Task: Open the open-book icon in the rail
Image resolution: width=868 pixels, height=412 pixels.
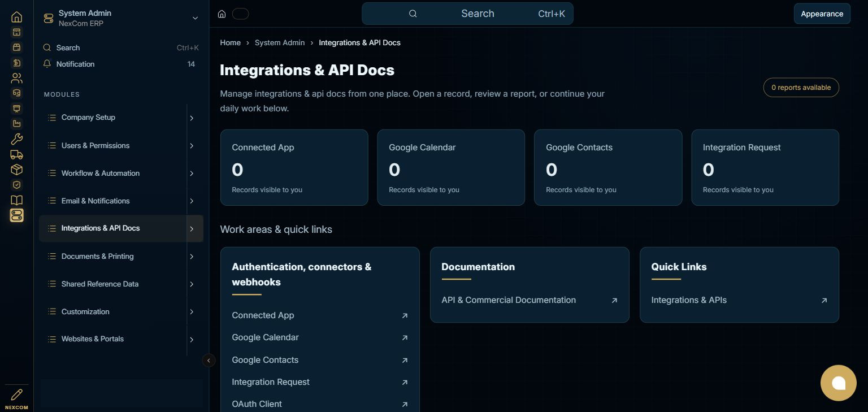Action: tap(16, 200)
